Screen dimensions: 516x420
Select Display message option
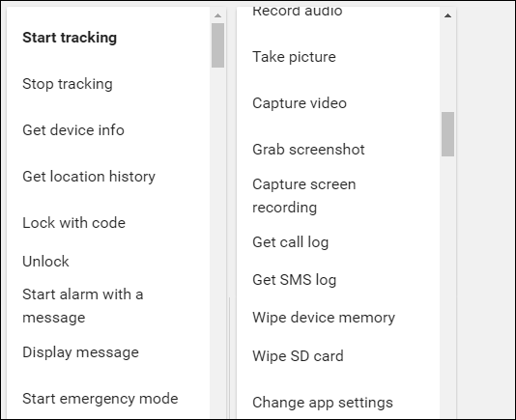pyautogui.click(x=80, y=352)
